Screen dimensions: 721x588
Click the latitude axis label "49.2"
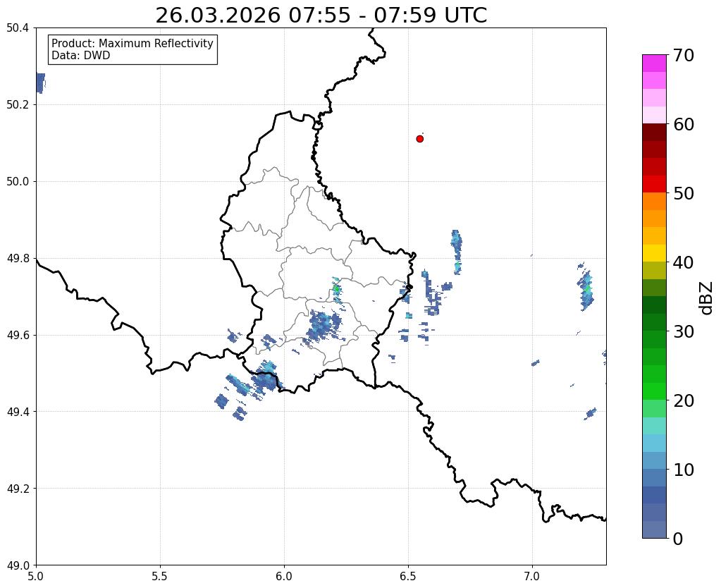[18, 489]
